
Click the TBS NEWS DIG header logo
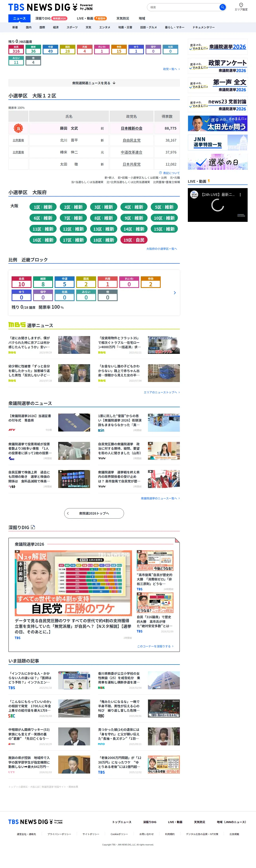[x=50, y=7]
